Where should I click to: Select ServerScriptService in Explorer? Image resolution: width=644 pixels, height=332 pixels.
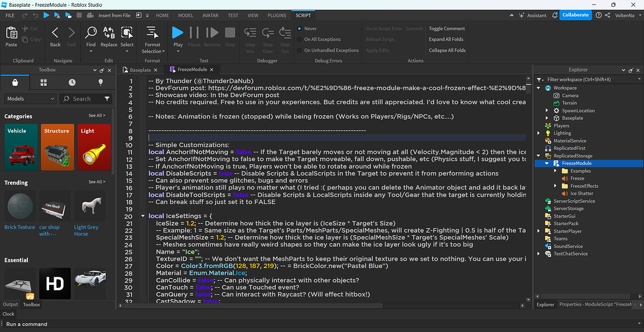(574, 201)
